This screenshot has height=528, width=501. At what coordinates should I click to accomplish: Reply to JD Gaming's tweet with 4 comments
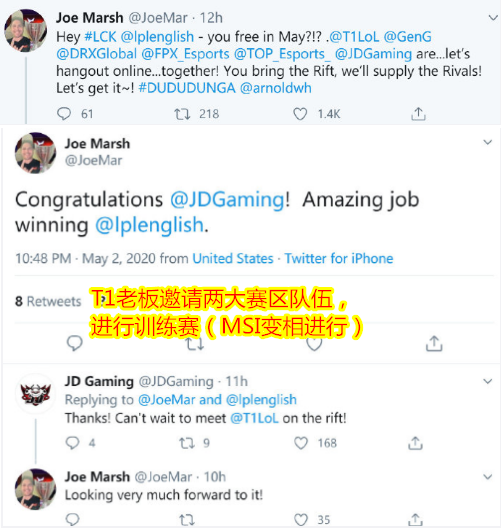coord(72,443)
